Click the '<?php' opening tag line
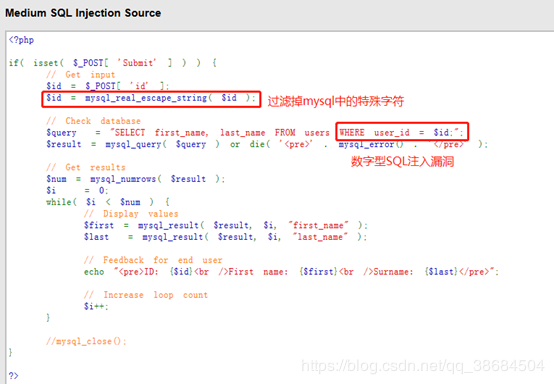Viewport: 554px width, 384px height. click(21, 40)
